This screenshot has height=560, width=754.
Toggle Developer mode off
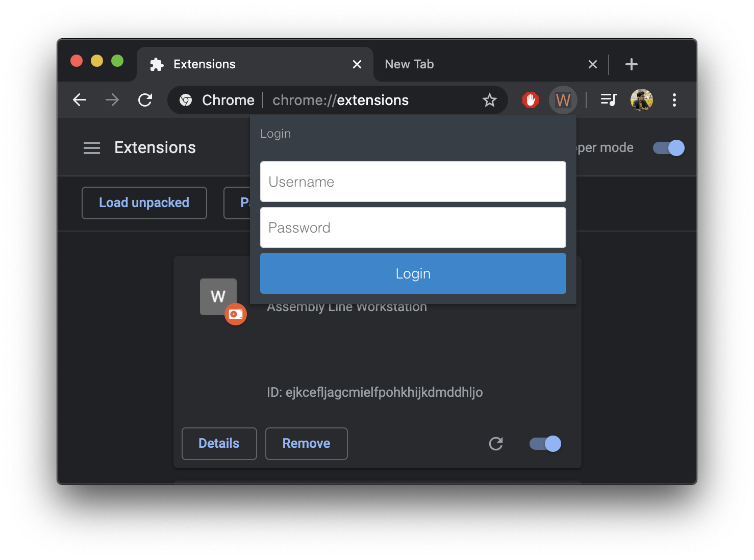(668, 148)
